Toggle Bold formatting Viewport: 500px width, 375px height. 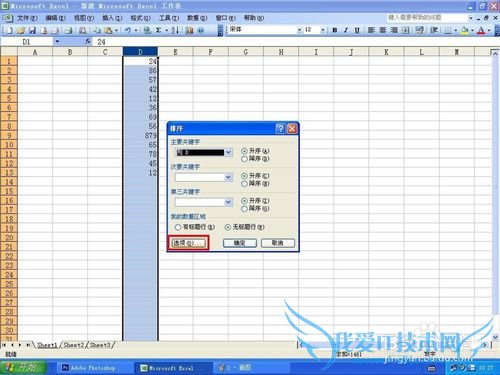335,30
